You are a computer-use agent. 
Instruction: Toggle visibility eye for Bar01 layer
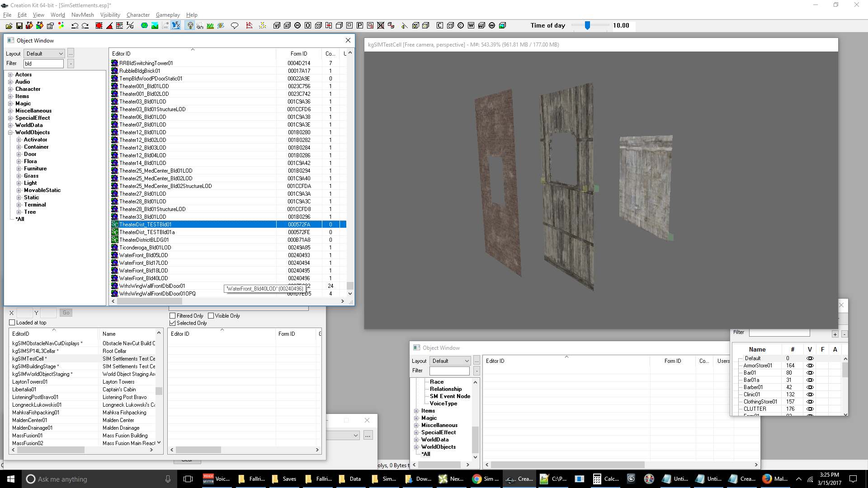pos(810,373)
